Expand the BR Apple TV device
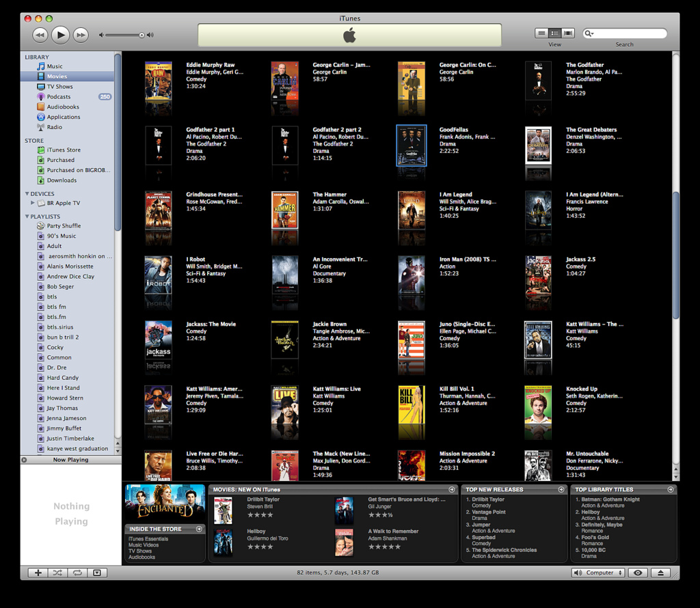The height and width of the screenshot is (608, 700). tap(33, 203)
